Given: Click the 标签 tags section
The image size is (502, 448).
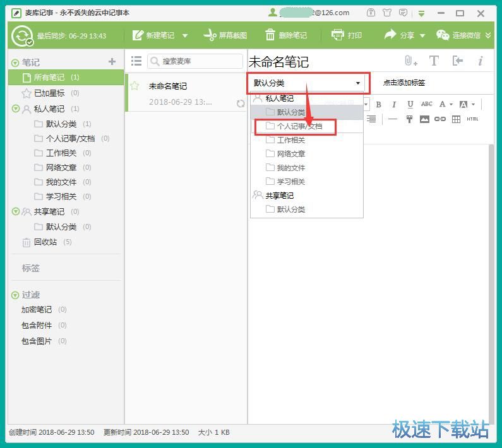Looking at the screenshot, I should [x=31, y=268].
